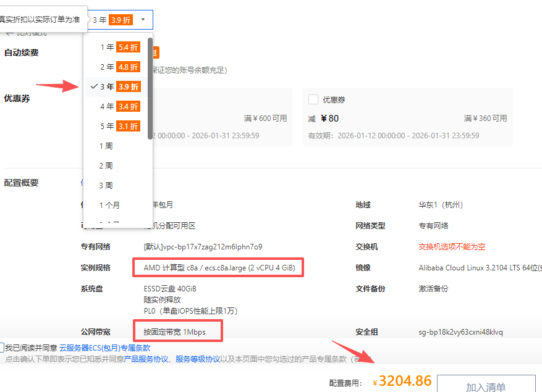Select the 1 个月 duration option
542x392 pixels.
[109, 206]
